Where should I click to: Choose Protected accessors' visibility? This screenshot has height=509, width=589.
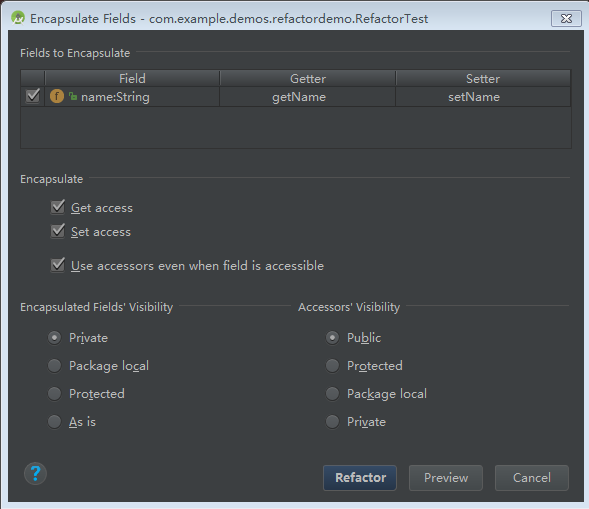pos(332,366)
